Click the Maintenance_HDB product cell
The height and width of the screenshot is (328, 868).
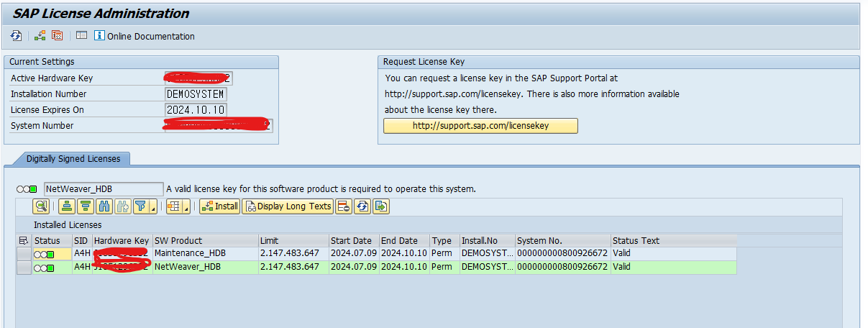(x=205, y=253)
